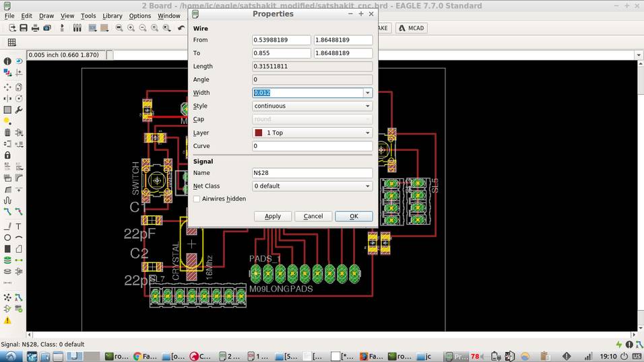Open the Grid settings icon
644x362 pixels.
coord(12,42)
